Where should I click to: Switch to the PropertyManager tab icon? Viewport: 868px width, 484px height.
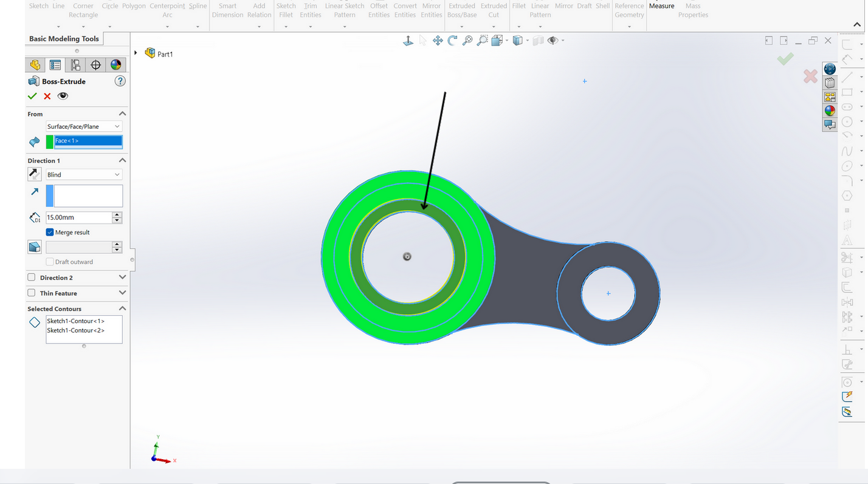point(55,65)
